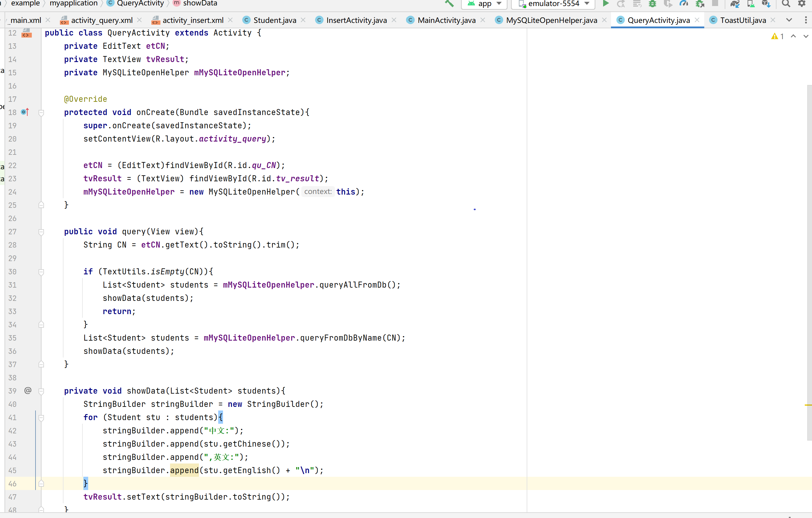Close the Student.java tab

click(x=303, y=20)
